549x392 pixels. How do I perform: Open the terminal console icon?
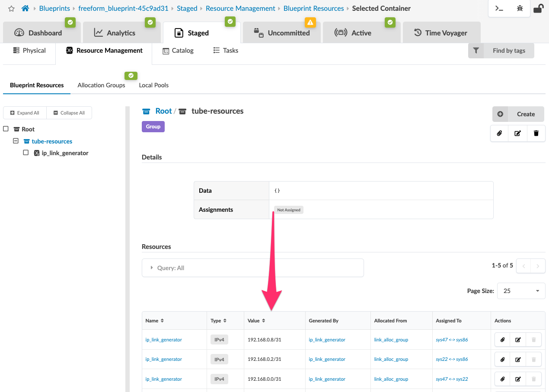tap(499, 9)
